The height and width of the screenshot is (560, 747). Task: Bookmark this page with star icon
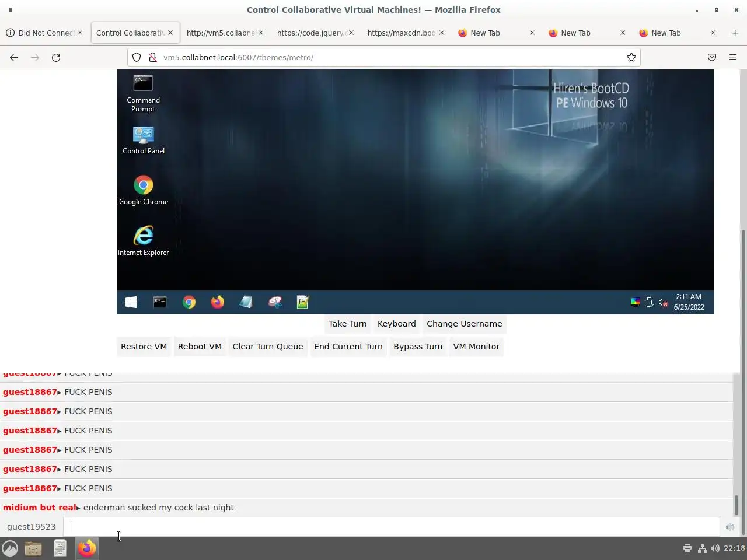tap(631, 57)
